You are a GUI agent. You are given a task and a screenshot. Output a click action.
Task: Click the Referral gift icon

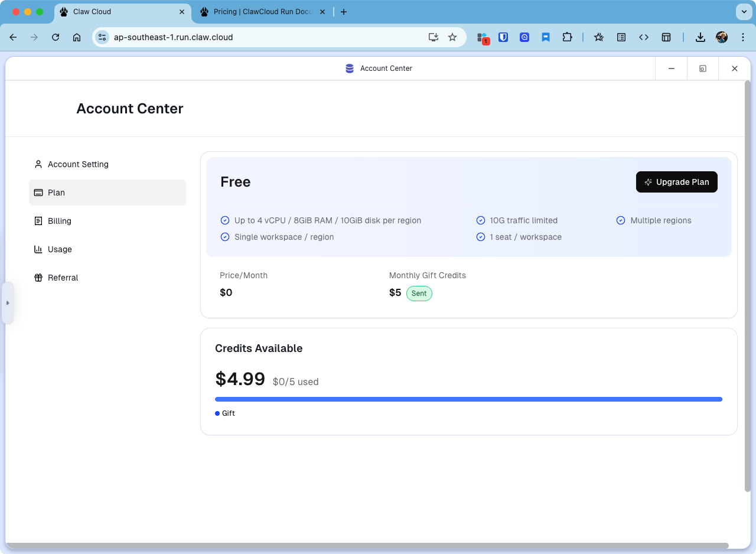(x=38, y=278)
